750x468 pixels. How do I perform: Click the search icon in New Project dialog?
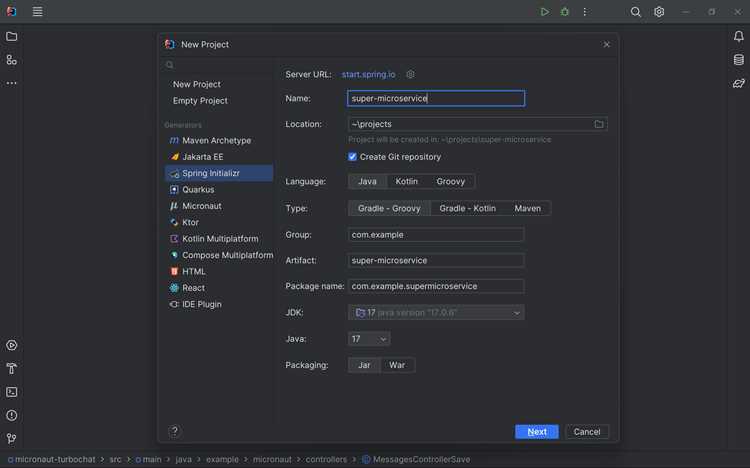tap(169, 65)
